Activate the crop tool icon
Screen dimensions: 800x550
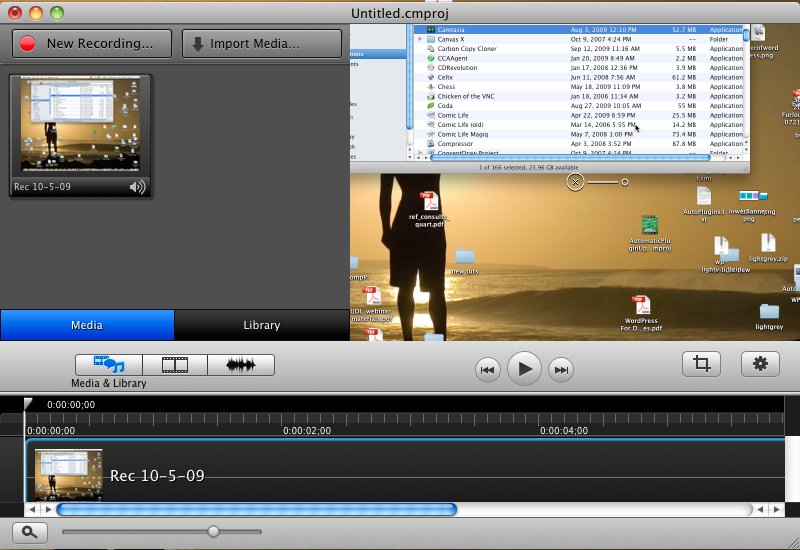pyautogui.click(x=701, y=364)
